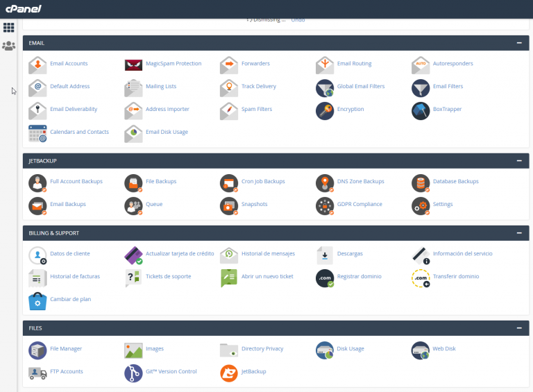Open the BoxTrapper icon

point(421,110)
